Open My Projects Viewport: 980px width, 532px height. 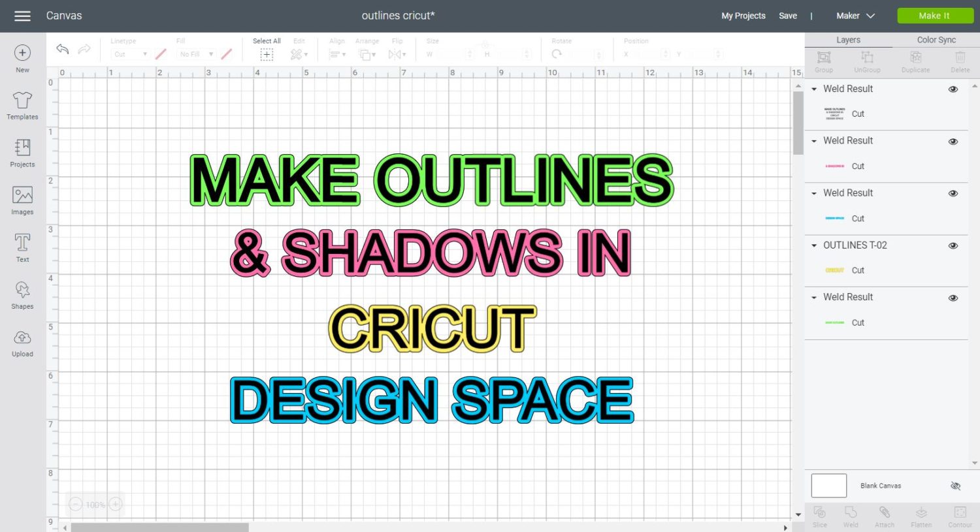click(743, 16)
